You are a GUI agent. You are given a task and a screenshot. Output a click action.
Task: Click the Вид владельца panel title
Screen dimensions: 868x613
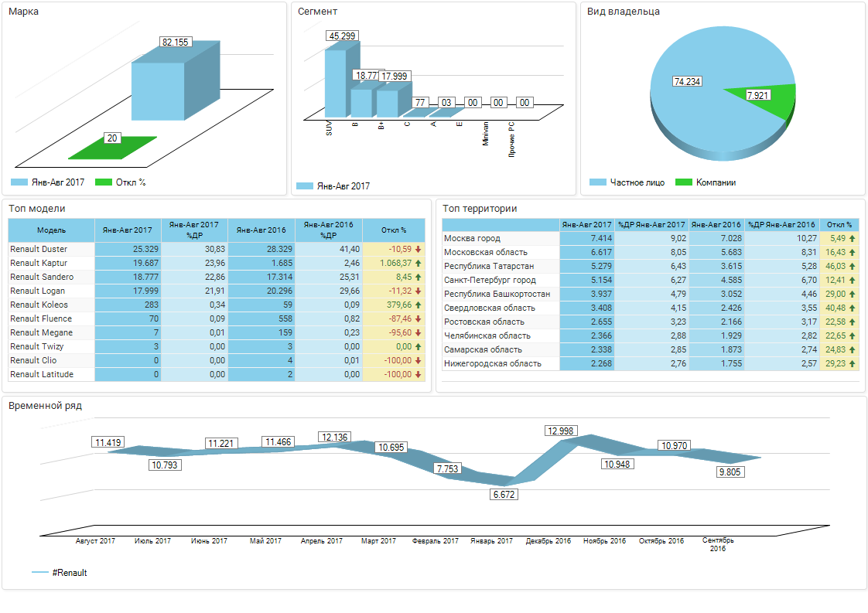point(624,11)
